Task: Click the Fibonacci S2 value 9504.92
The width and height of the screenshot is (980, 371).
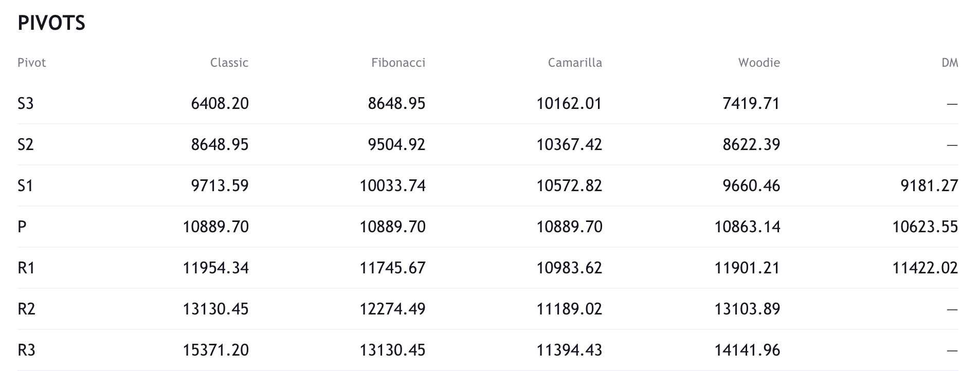Action: pyautogui.click(x=396, y=145)
